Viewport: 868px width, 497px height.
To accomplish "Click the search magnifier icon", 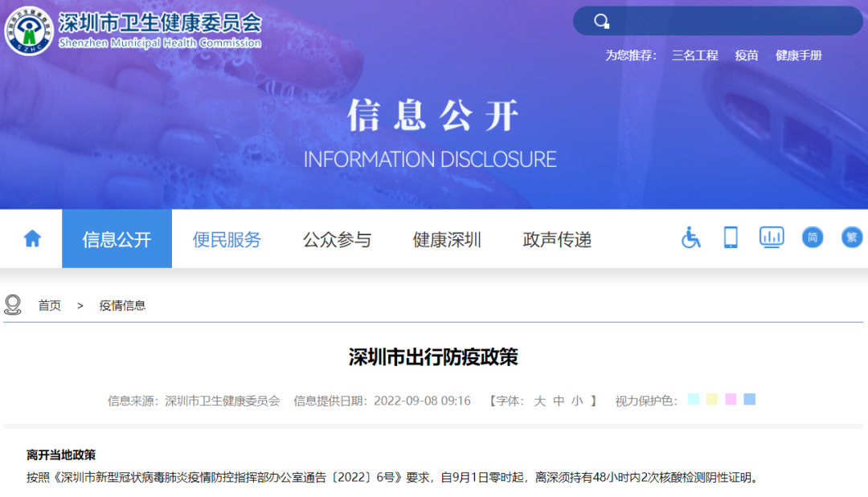I will [x=601, y=21].
